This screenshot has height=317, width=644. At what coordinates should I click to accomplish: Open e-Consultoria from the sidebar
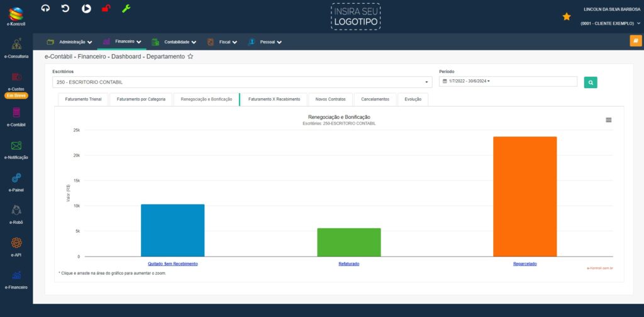pyautogui.click(x=16, y=48)
